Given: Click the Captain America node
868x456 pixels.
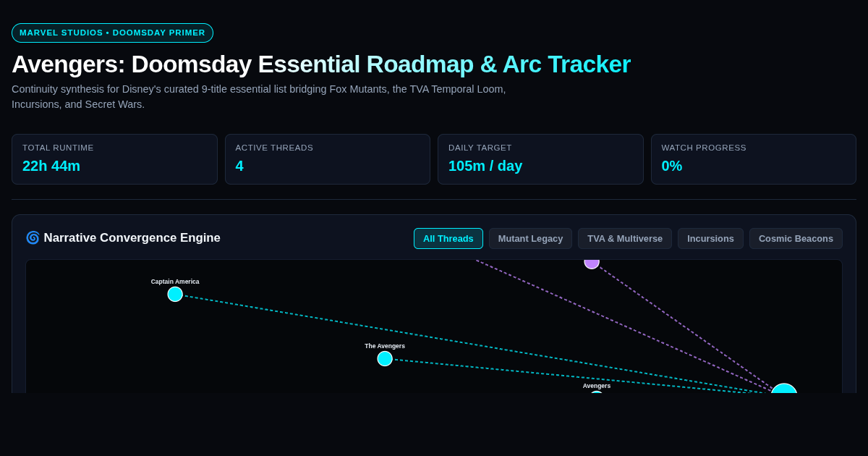Looking at the screenshot, I should (x=175, y=294).
